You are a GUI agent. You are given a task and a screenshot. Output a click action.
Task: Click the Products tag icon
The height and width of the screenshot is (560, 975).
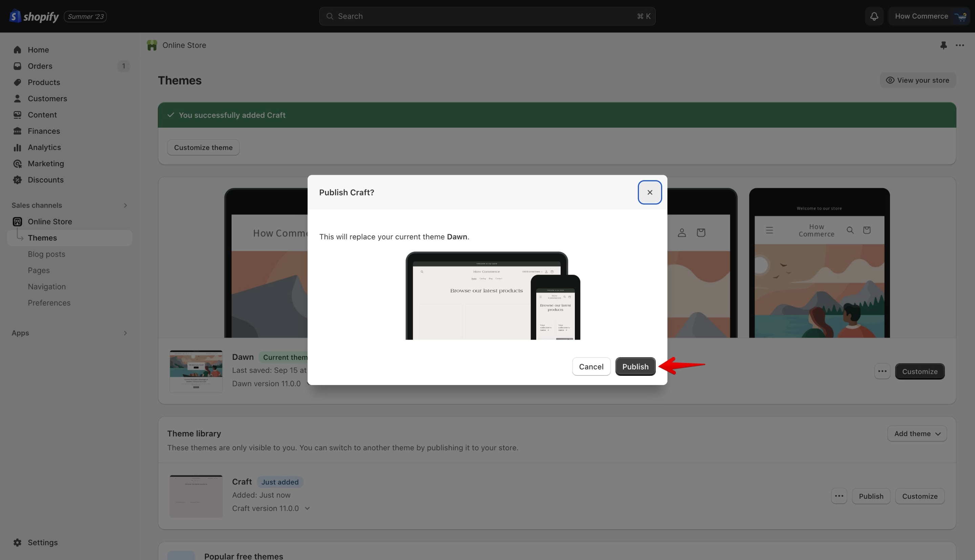pyautogui.click(x=17, y=82)
